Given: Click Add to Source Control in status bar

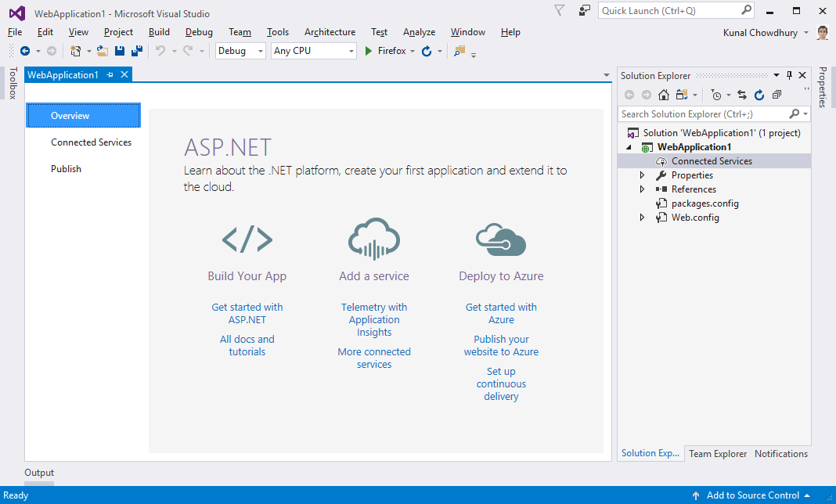Looking at the screenshot, I should click(751, 495).
